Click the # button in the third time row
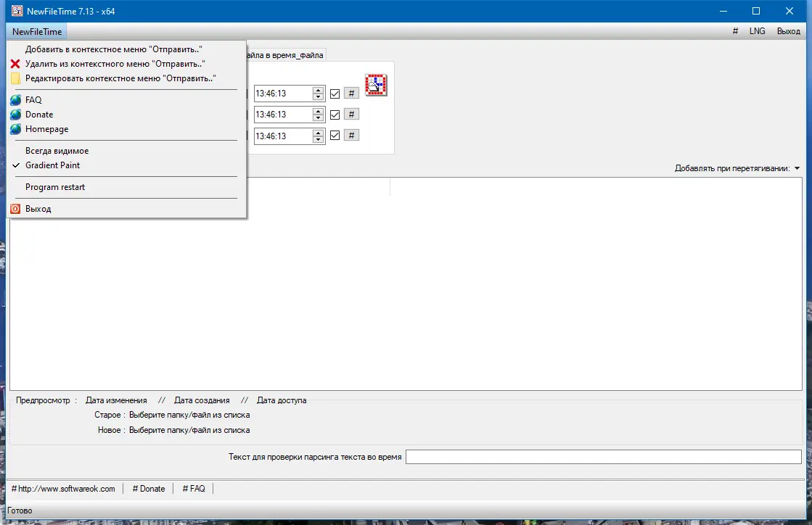812x525 pixels. [351, 136]
